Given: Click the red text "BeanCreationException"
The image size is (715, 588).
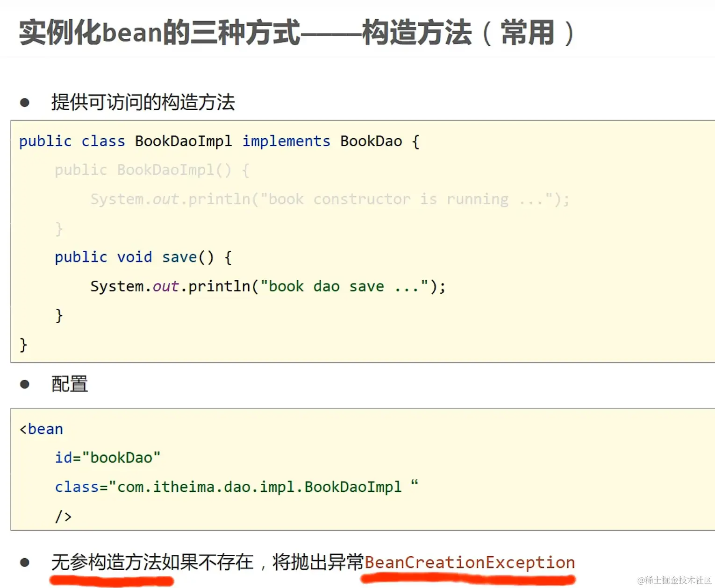Looking at the screenshot, I should pos(470,562).
